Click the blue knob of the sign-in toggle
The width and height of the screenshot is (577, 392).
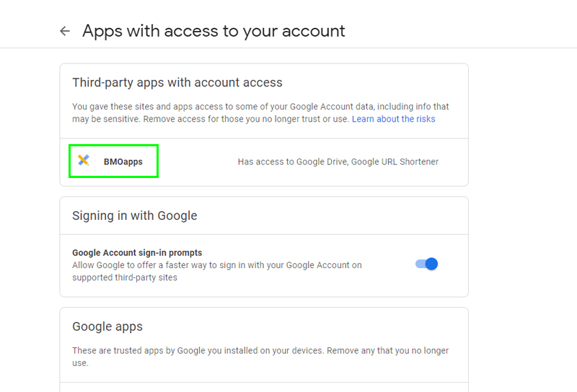coord(431,264)
